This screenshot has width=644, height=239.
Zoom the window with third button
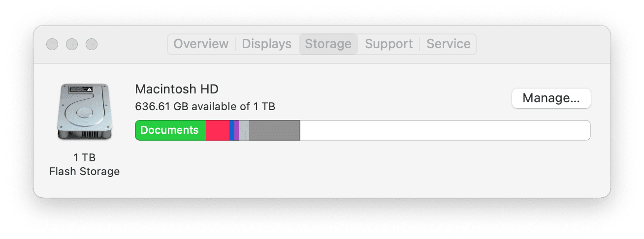(x=92, y=44)
